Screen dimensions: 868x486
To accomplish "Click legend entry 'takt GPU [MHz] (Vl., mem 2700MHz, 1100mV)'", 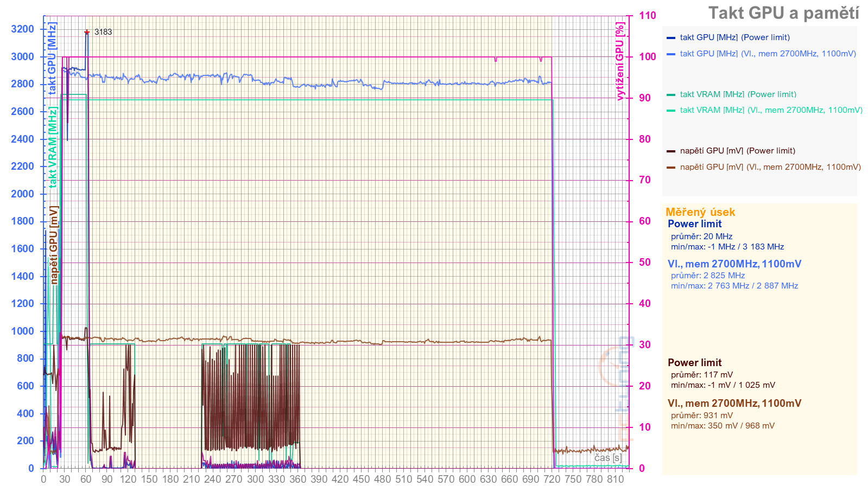I will coord(768,54).
